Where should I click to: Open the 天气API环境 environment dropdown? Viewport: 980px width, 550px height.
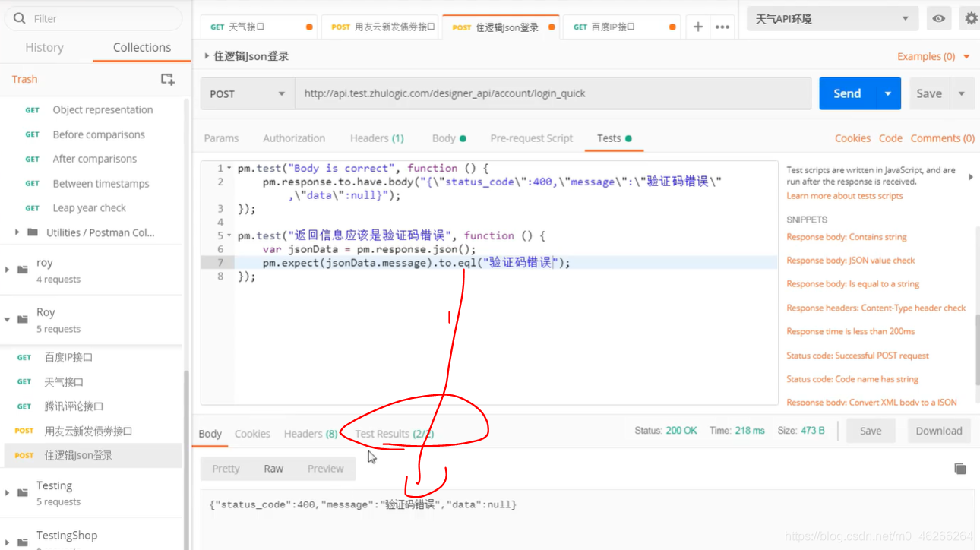click(833, 18)
